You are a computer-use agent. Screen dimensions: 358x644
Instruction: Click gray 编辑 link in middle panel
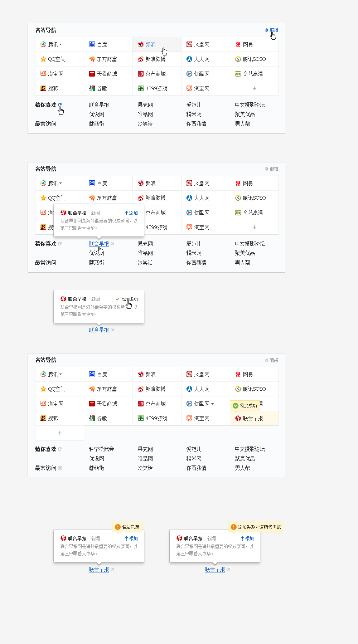tap(274, 169)
